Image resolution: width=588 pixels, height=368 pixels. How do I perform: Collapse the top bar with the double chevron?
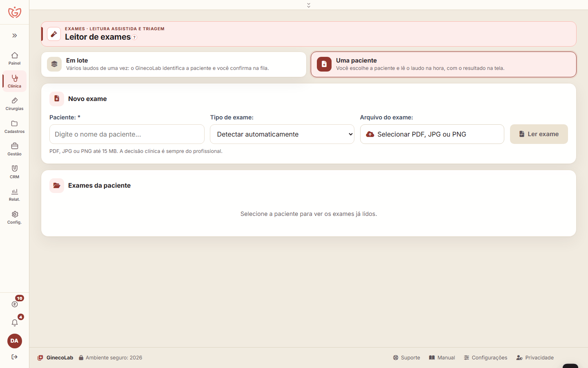point(309,5)
